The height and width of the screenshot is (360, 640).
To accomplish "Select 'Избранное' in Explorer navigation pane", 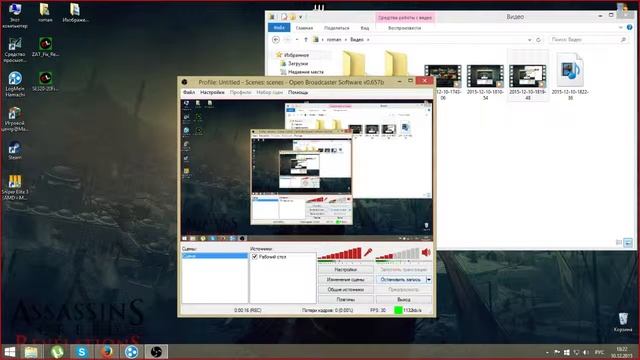I will click(296, 55).
